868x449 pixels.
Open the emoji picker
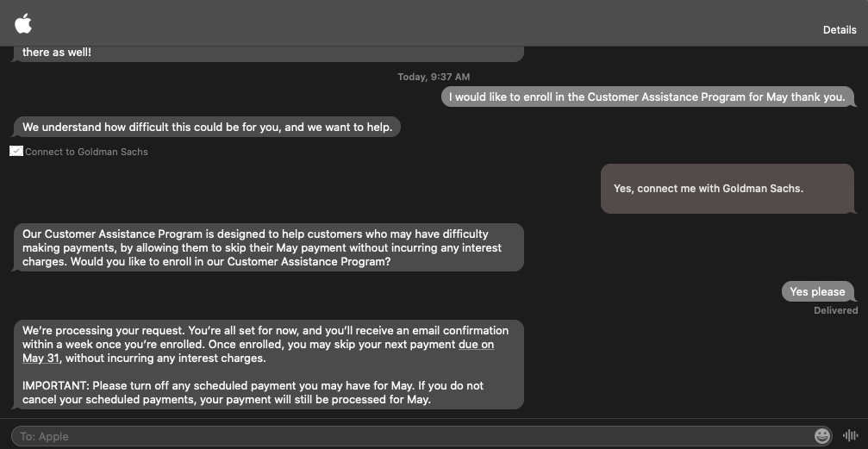coord(822,436)
